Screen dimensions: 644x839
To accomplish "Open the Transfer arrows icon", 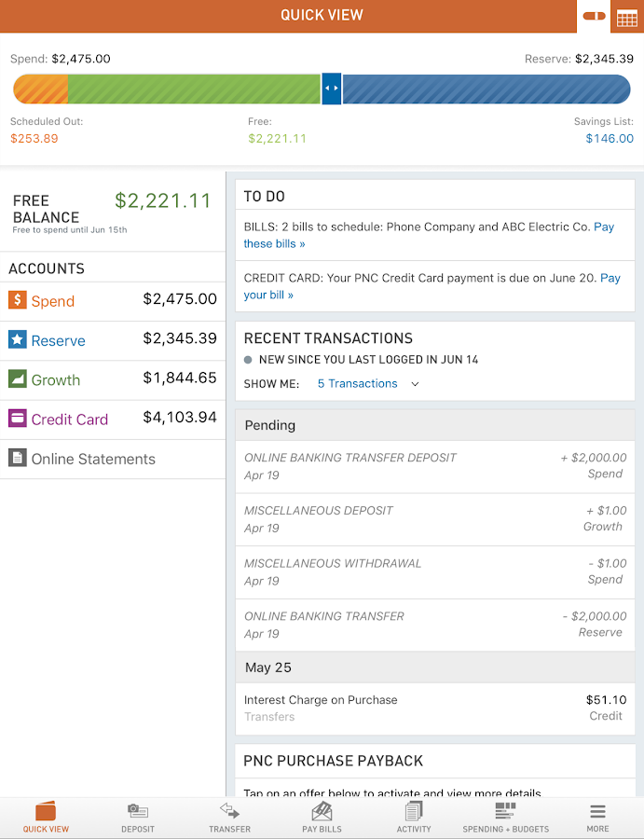I will 229,812.
